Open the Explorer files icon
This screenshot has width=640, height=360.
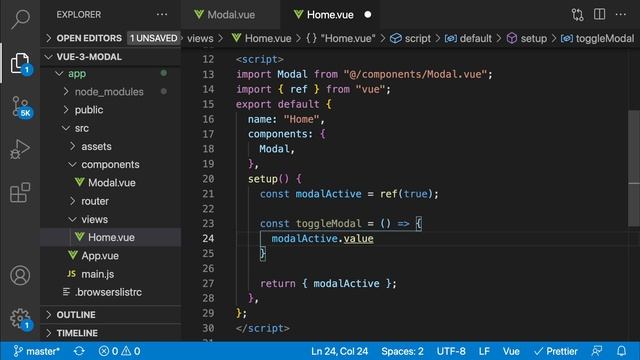coord(20,64)
